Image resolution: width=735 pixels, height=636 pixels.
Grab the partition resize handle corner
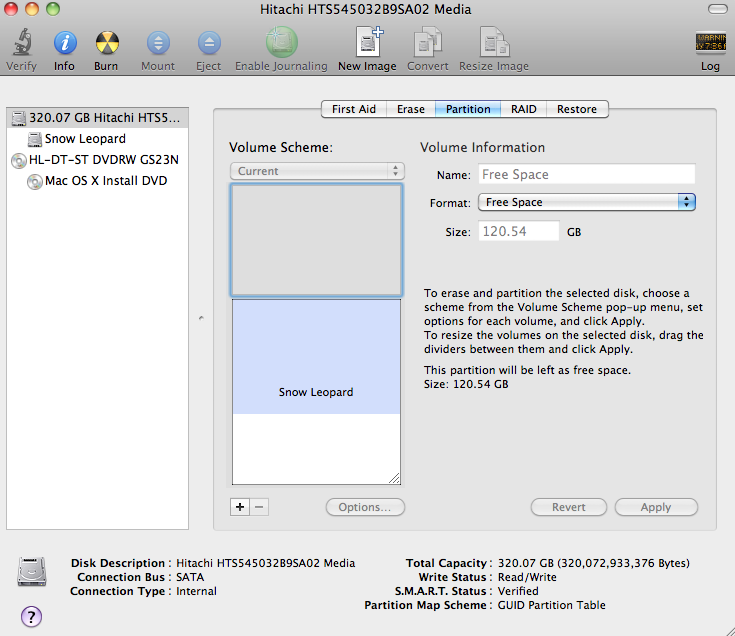tap(394, 478)
